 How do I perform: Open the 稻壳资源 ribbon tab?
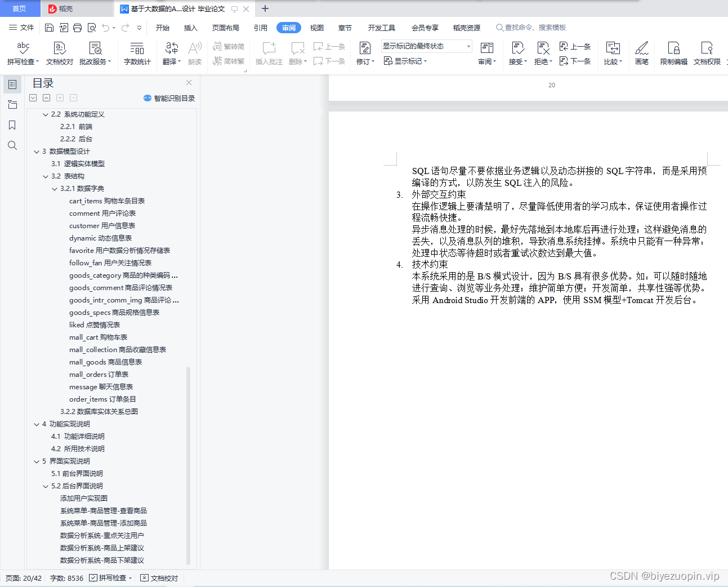[467, 28]
